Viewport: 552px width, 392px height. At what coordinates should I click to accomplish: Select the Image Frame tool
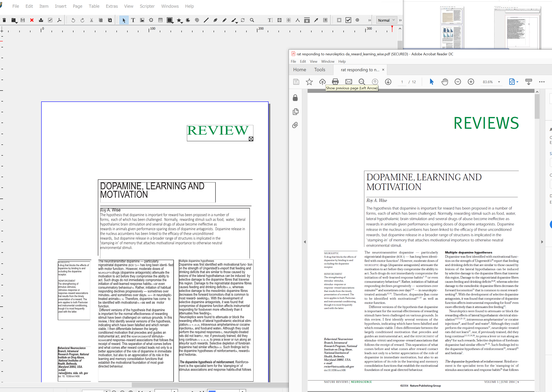point(142,20)
